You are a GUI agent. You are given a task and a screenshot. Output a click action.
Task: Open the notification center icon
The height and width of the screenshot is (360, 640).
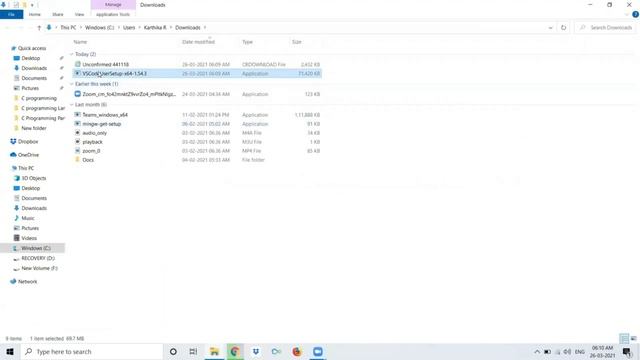tap(627, 351)
